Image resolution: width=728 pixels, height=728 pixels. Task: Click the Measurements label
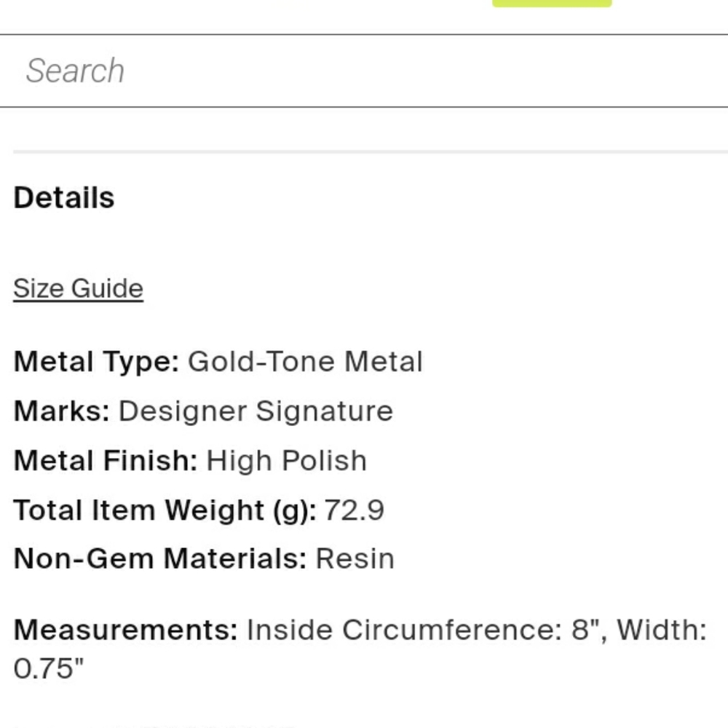pos(126,630)
